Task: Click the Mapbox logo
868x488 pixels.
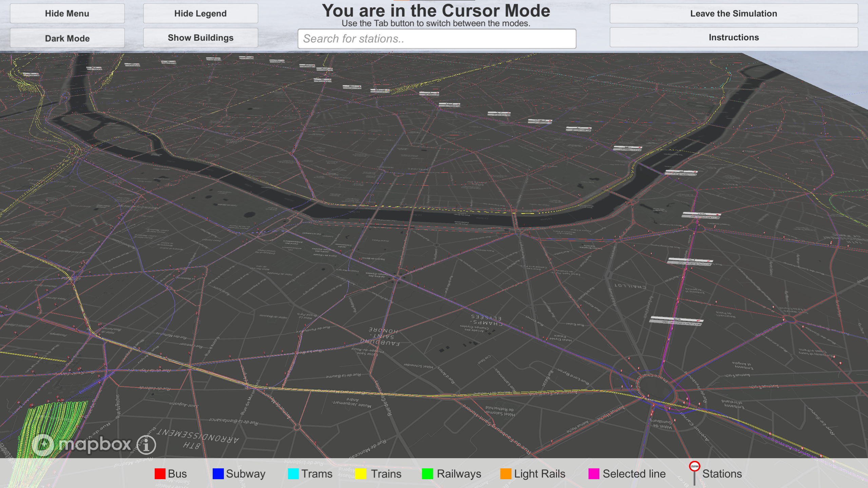Action: pyautogui.click(x=82, y=444)
